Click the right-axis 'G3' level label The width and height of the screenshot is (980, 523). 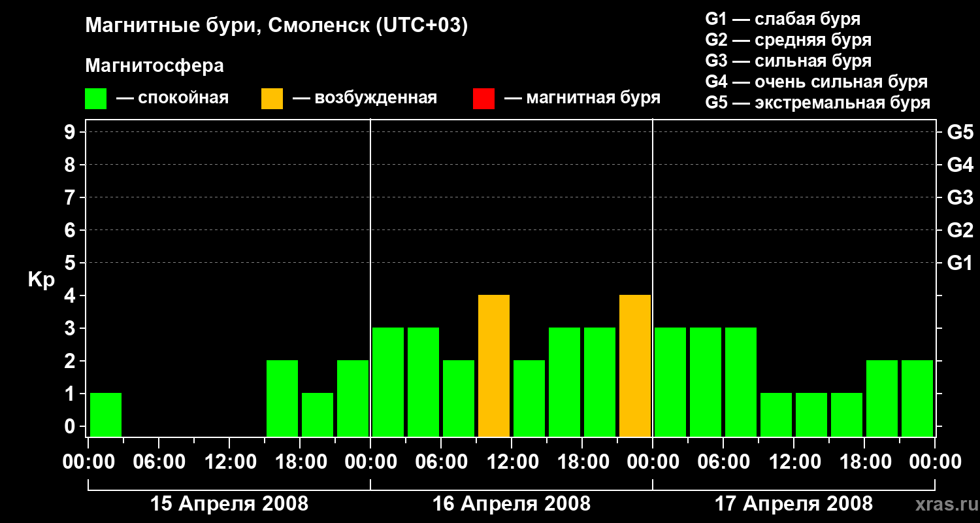[960, 197]
